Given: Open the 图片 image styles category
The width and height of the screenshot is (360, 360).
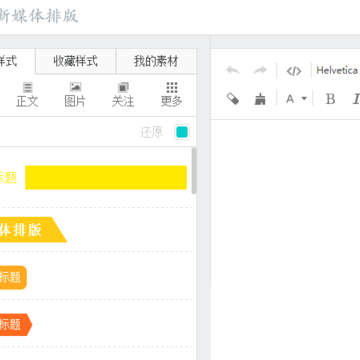Looking at the screenshot, I should coord(75,95).
